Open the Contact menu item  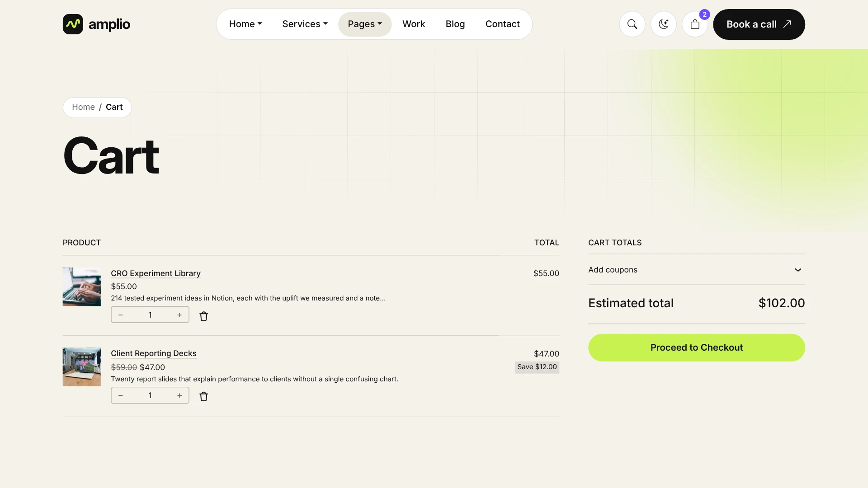(x=502, y=24)
